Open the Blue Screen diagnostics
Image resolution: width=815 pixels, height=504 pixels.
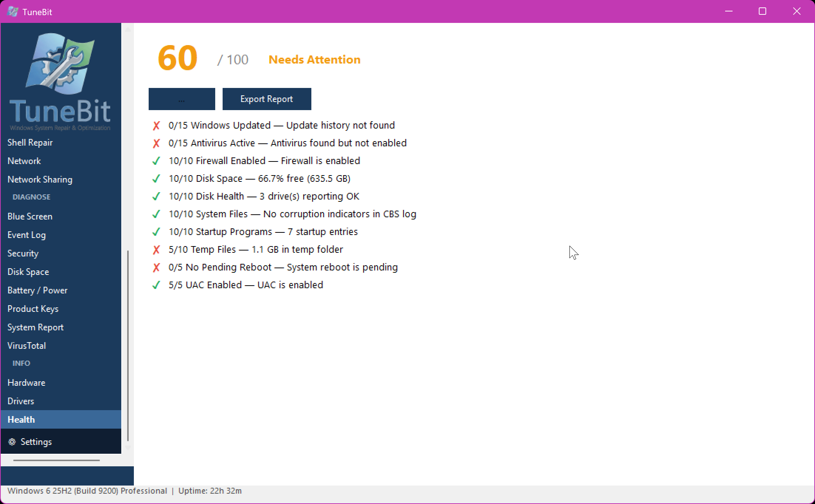[61, 217]
